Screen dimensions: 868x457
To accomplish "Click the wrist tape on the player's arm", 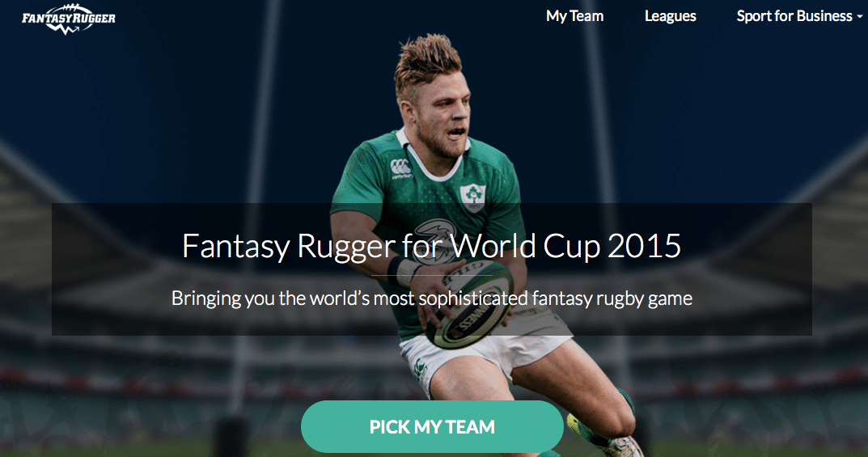I will (x=404, y=270).
